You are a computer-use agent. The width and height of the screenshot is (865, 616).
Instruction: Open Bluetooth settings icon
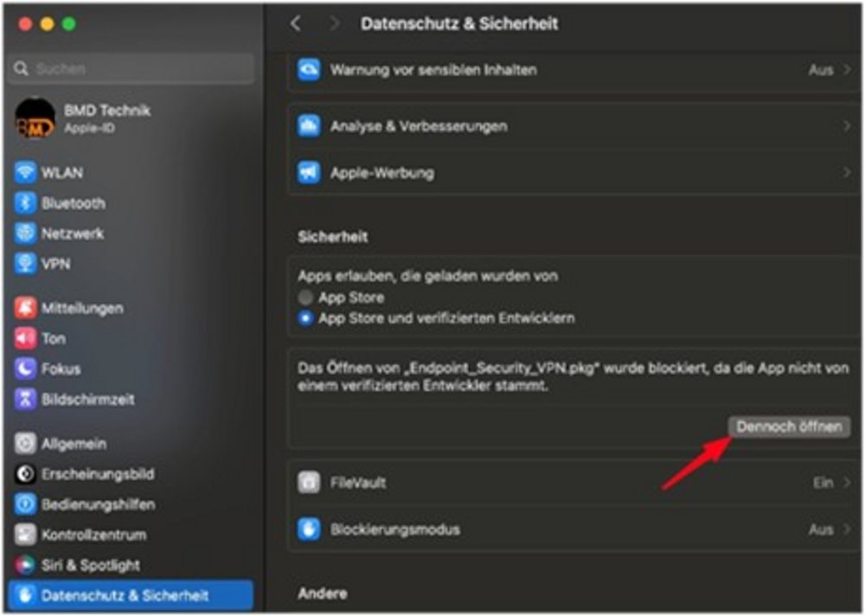click(x=25, y=203)
